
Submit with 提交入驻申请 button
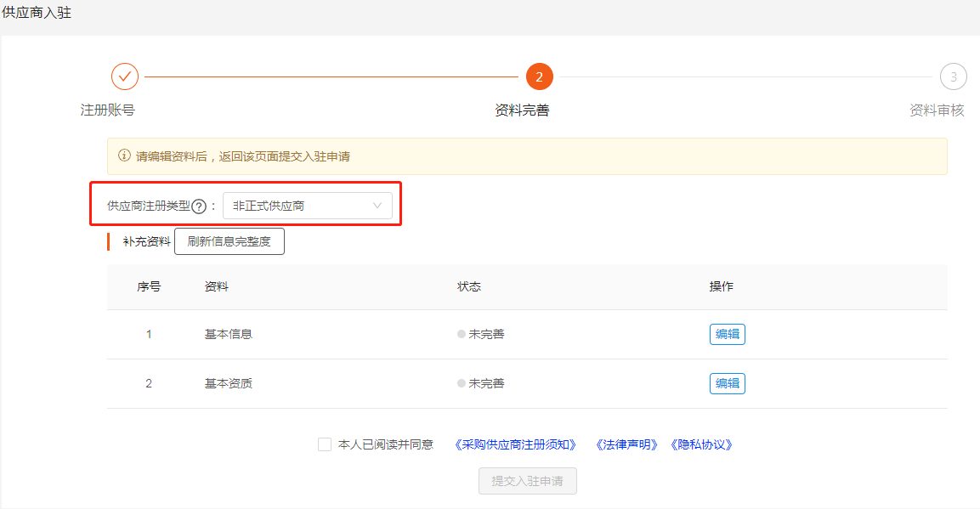click(x=528, y=481)
